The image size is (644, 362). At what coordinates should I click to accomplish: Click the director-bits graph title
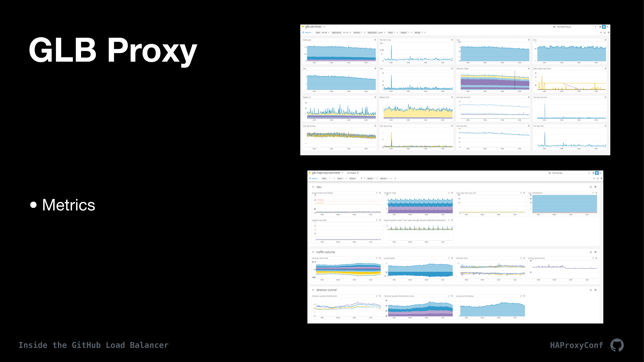tap(462, 258)
